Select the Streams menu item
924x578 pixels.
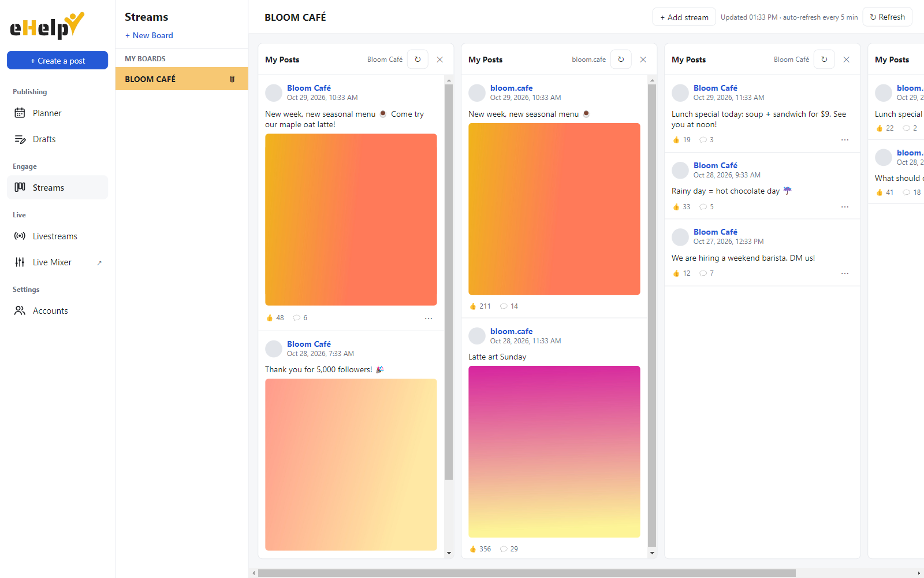[57, 187]
